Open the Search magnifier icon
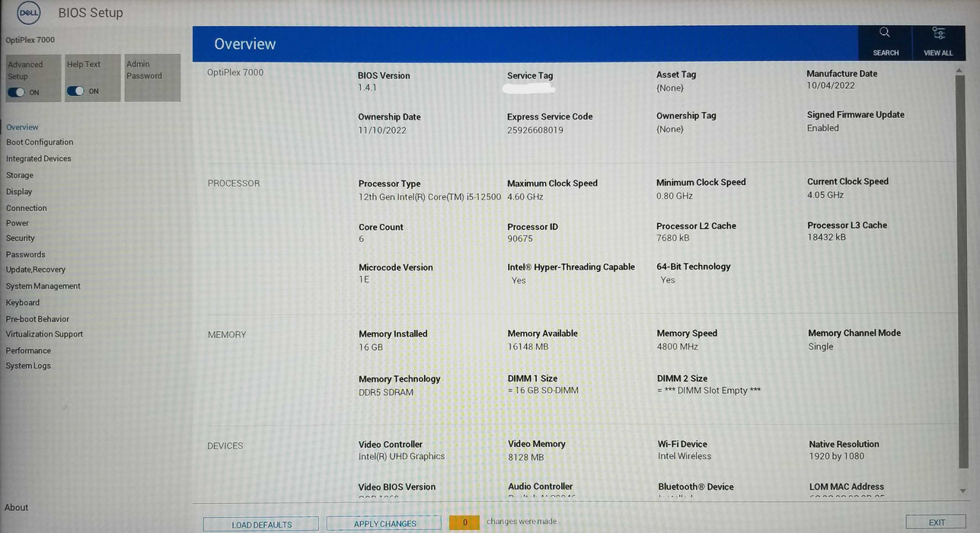The width and height of the screenshot is (980, 533). coord(885,33)
